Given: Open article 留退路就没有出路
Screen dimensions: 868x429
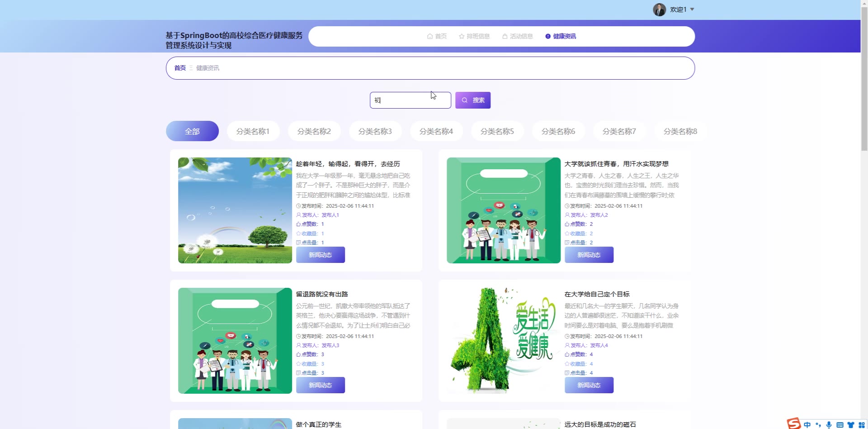Looking at the screenshot, I should (322, 294).
